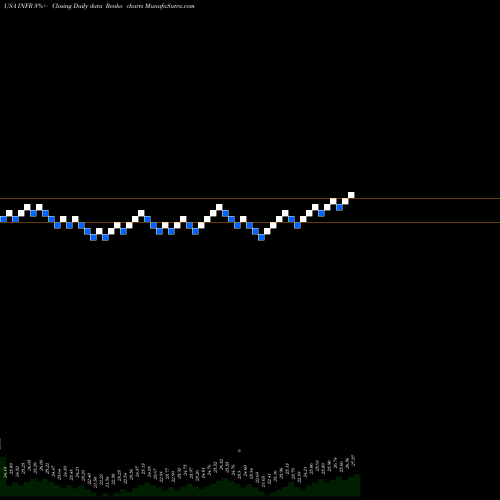Select the final topmost white Renko brick

click(351, 195)
